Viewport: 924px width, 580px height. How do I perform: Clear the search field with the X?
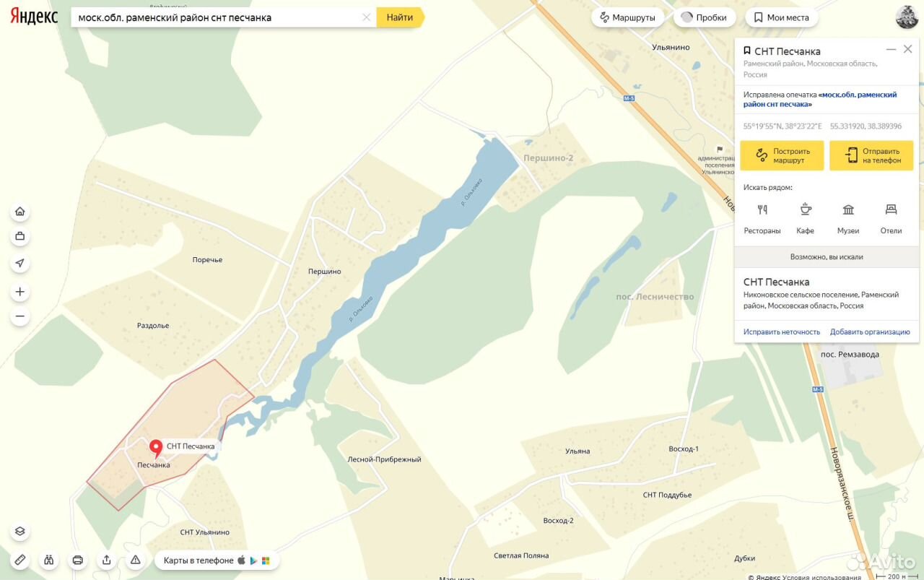367,17
